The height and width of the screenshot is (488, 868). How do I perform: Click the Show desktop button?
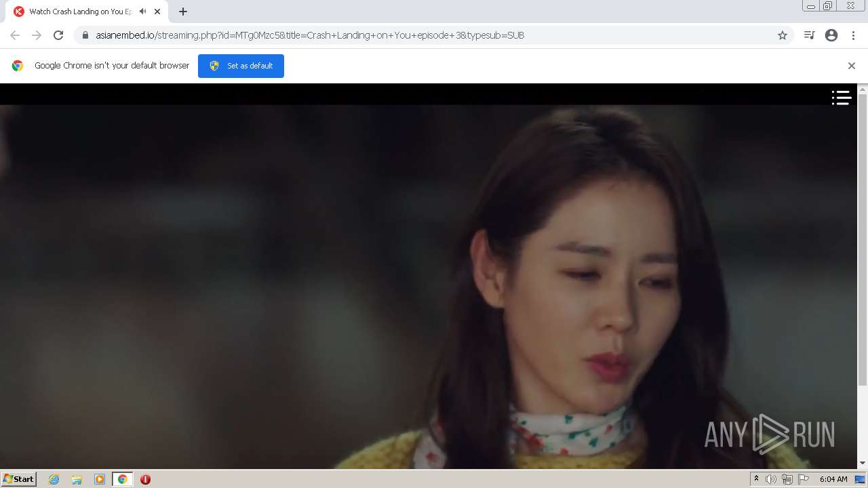click(860, 479)
